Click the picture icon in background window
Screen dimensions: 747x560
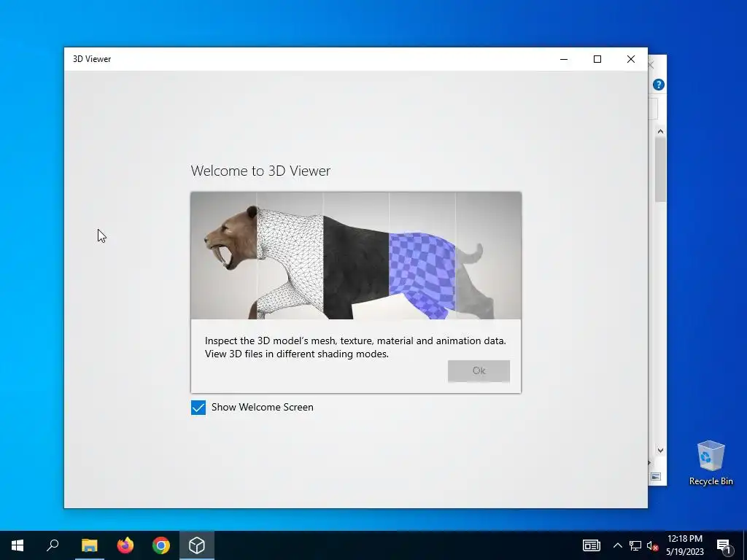click(656, 476)
